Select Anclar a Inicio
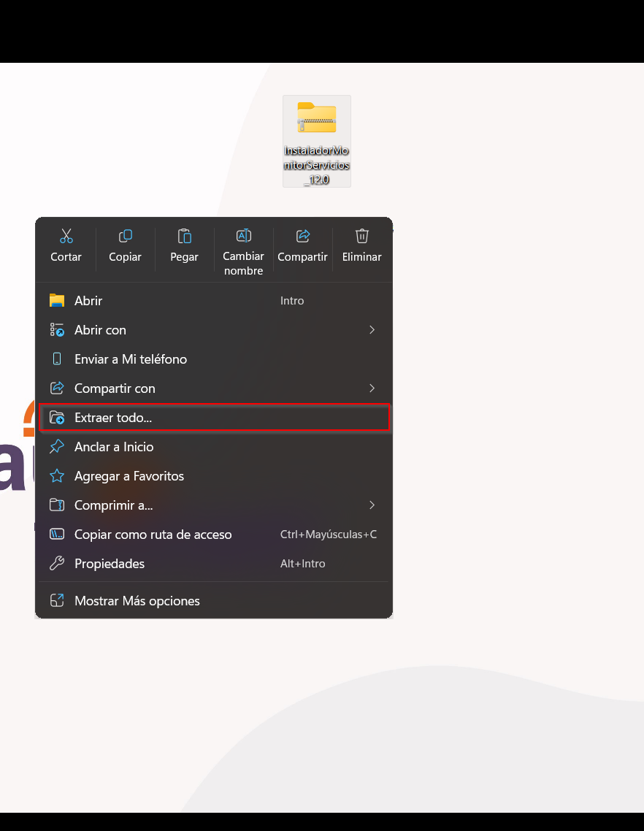This screenshot has height=831, width=644. pos(214,447)
